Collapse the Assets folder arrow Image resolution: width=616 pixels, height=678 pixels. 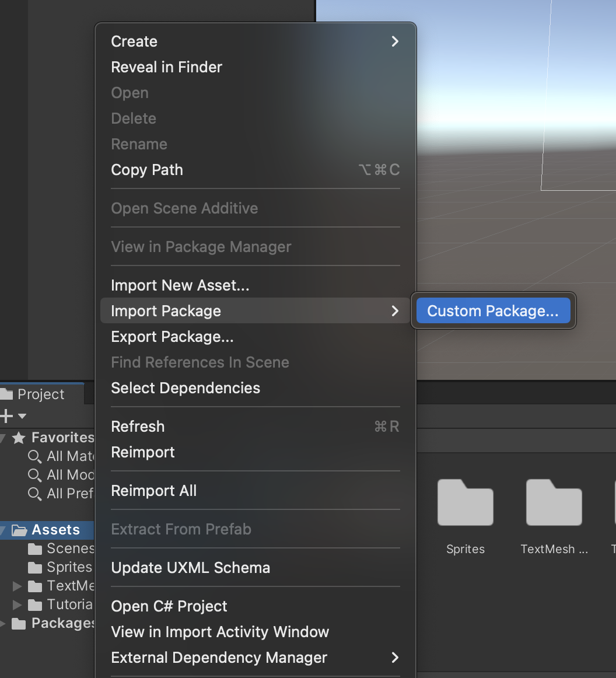[x=3, y=530]
